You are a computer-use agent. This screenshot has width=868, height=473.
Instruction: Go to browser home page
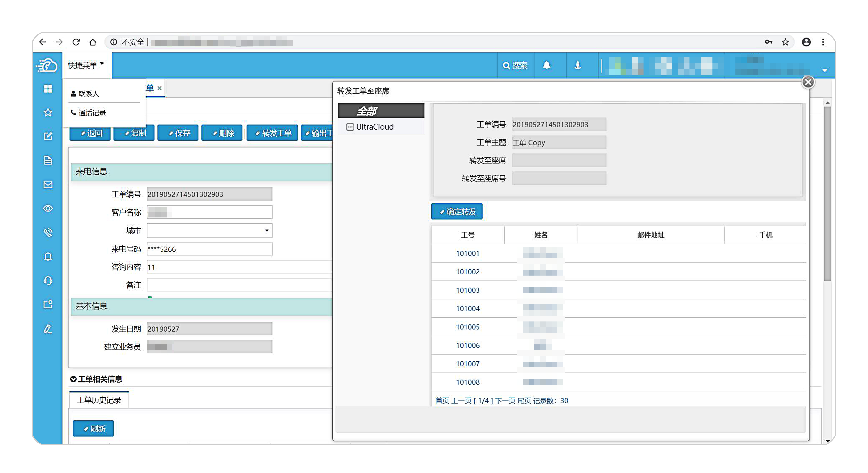pyautogui.click(x=93, y=42)
